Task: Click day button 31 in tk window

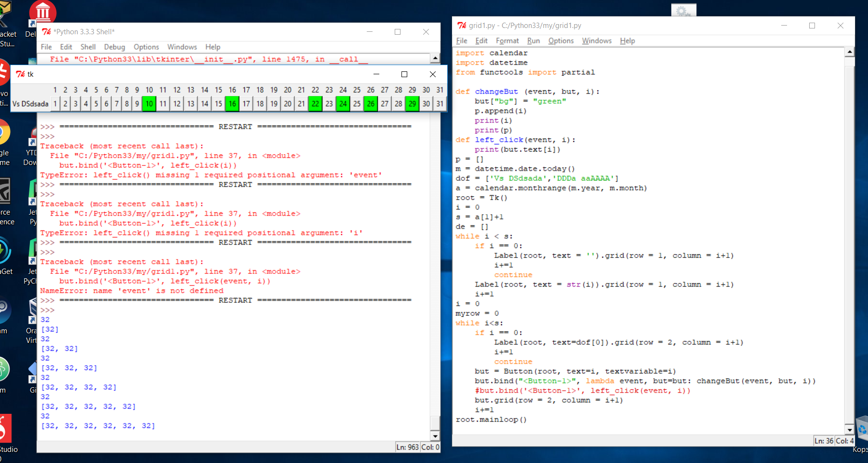Action: pos(440,104)
